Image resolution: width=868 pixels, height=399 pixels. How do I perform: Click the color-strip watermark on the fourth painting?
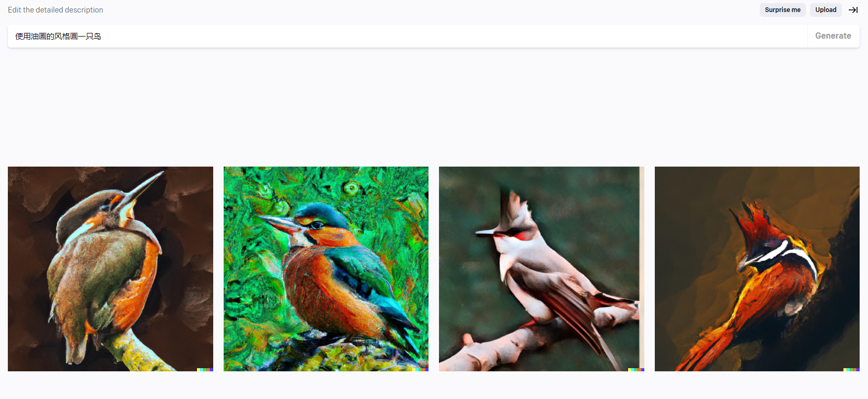[852, 370]
